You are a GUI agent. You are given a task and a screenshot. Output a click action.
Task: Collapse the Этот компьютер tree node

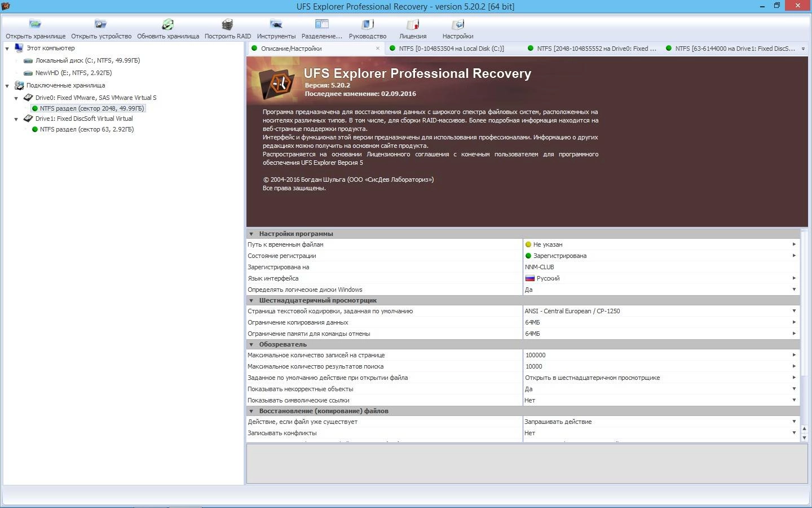(7, 49)
